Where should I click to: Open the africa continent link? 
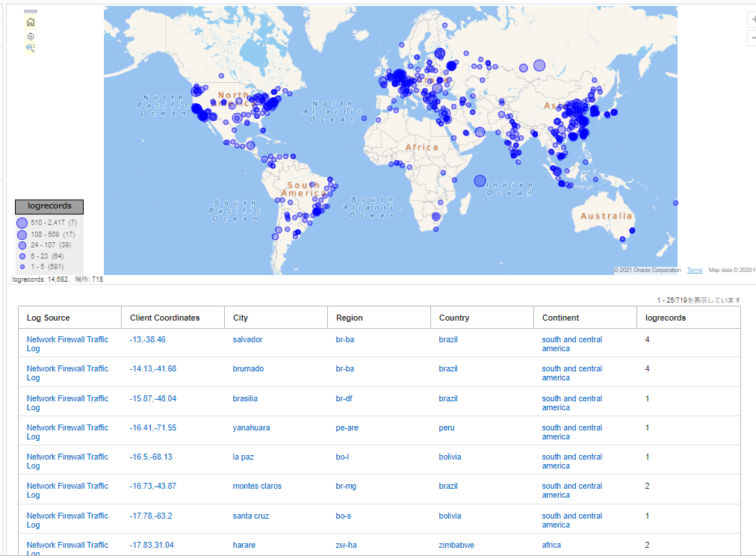pyautogui.click(x=551, y=545)
